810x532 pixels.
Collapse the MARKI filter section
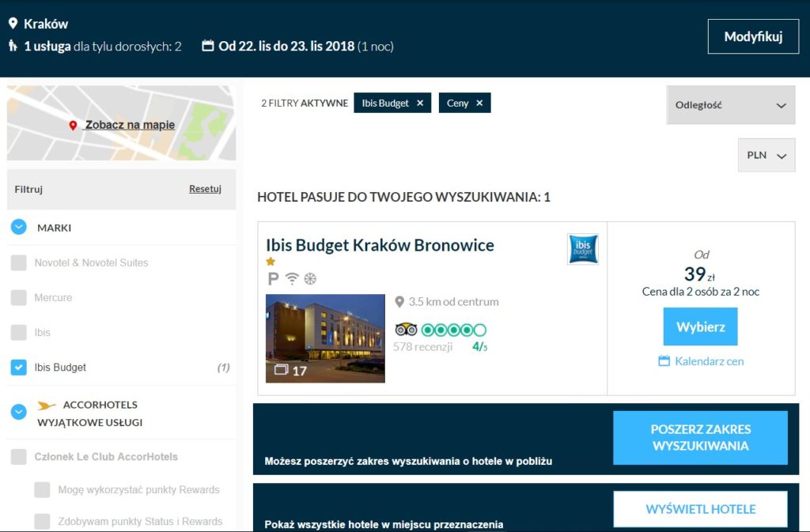pyautogui.click(x=19, y=227)
